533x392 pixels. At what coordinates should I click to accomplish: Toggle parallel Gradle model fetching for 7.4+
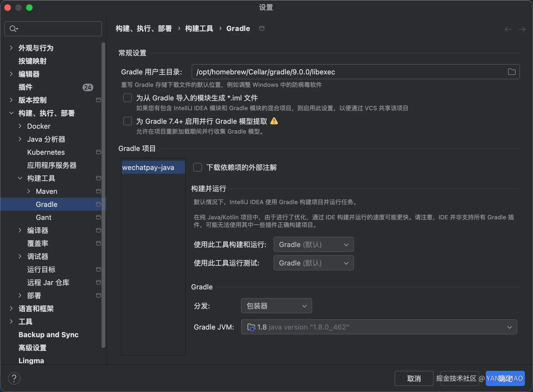point(128,121)
